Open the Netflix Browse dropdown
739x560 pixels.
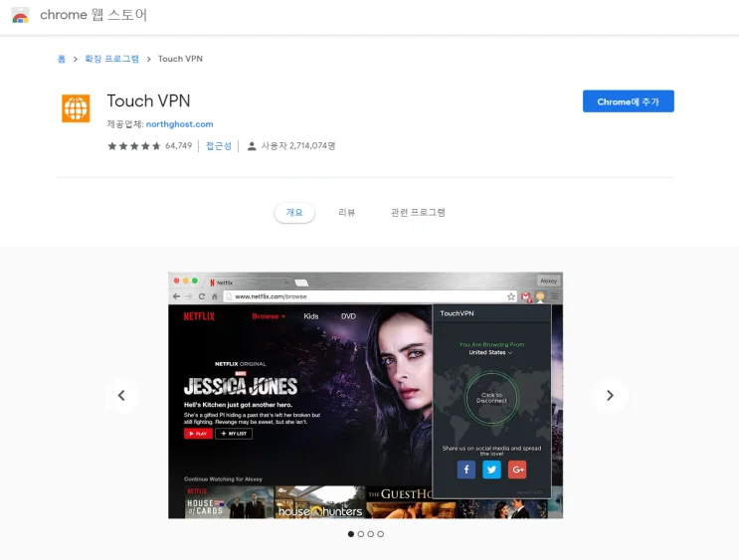[x=269, y=316]
